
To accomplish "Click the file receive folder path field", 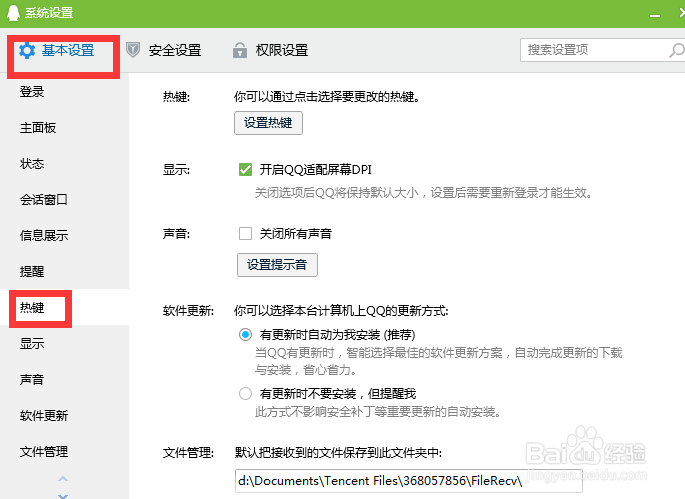I will [408, 481].
